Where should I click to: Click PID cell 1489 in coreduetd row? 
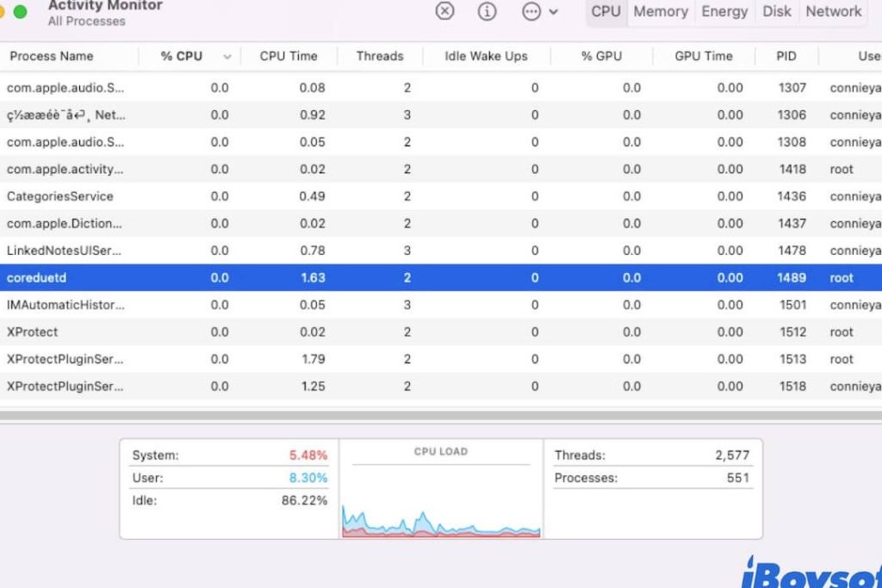click(792, 278)
